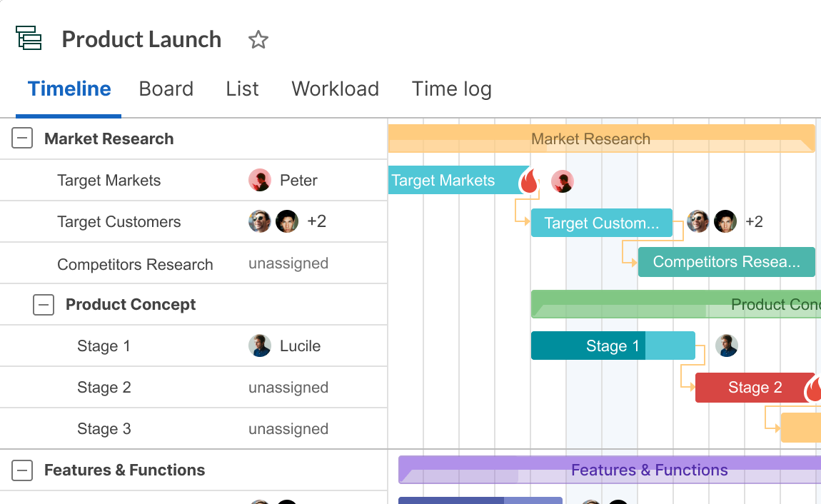Click the fire icon on Stage 2 bar
Screen dimensions: 821x504
pos(814,388)
